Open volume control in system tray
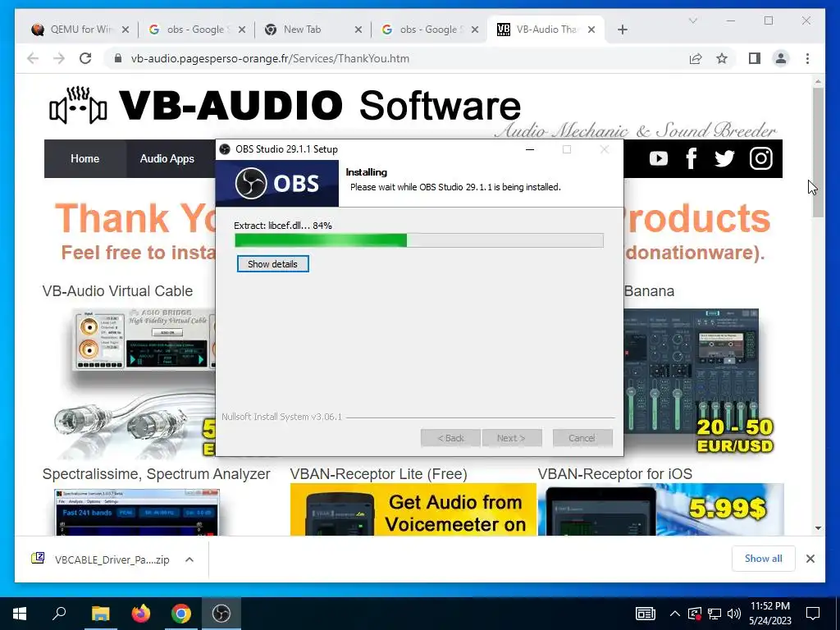 point(734,614)
